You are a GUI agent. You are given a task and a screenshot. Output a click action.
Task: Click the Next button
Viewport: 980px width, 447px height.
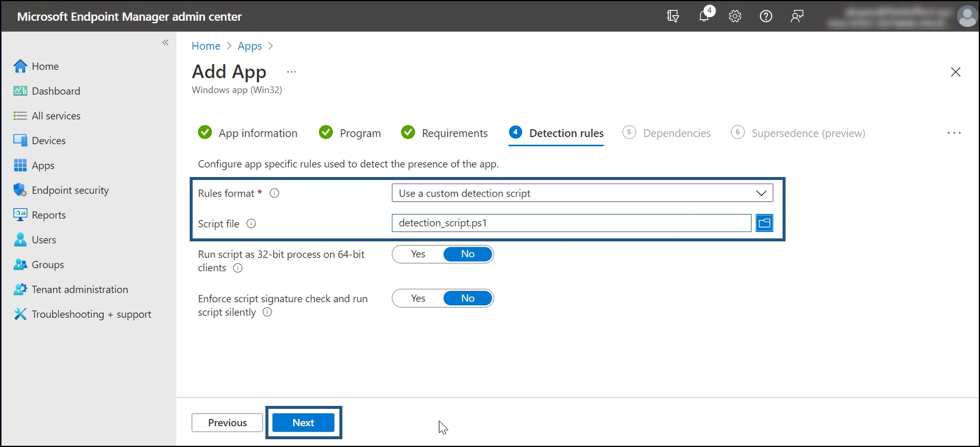304,423
